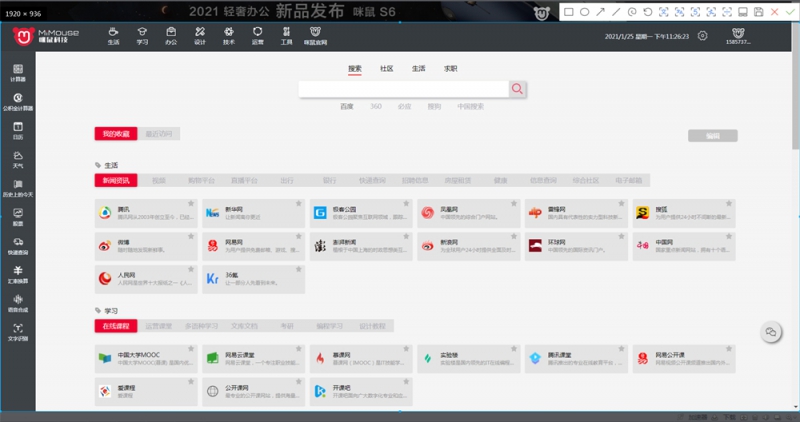Open the 日历 calendar sidebar tool
The height and width of the screenshot is (422, 800).
tap(18, 130)
